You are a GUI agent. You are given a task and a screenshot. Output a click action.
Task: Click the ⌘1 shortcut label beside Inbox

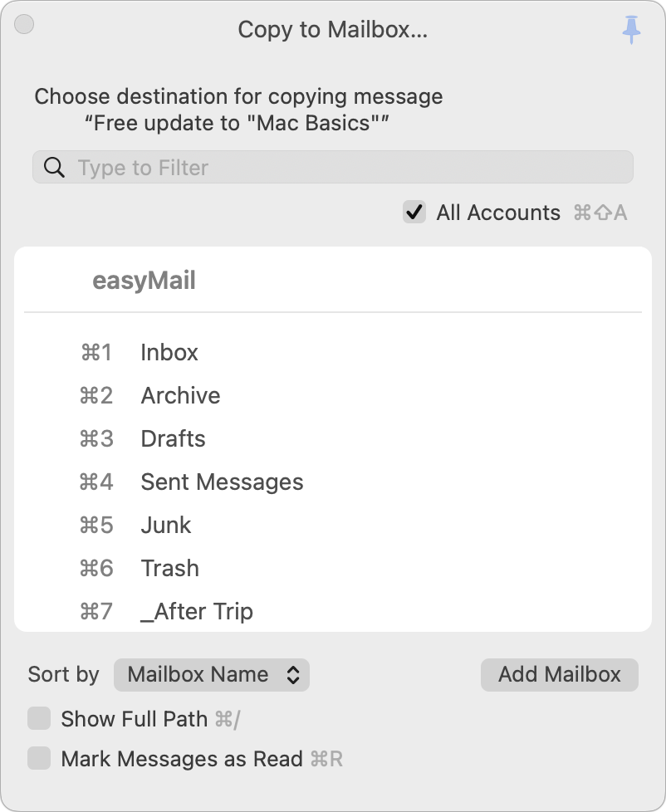tap(96, 353)
